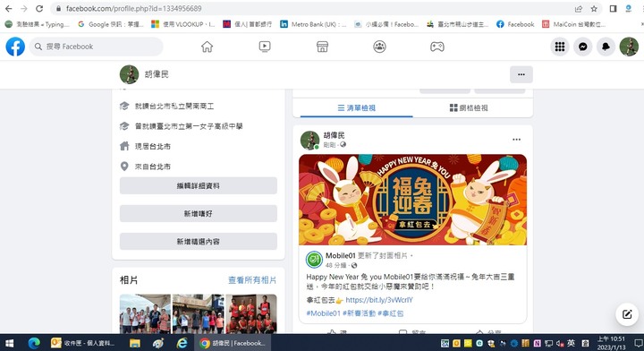Open the Groups icon in top navigation
Image resolution: width=644 pixels, height=351 pixels.
click(x=379, y=47)
